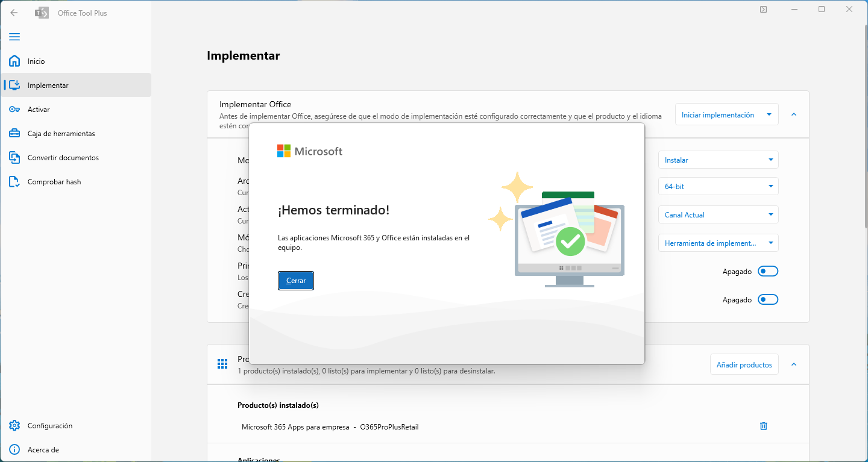Click the products grid icon
Viewport: 868px width, 462px height.
222,364
